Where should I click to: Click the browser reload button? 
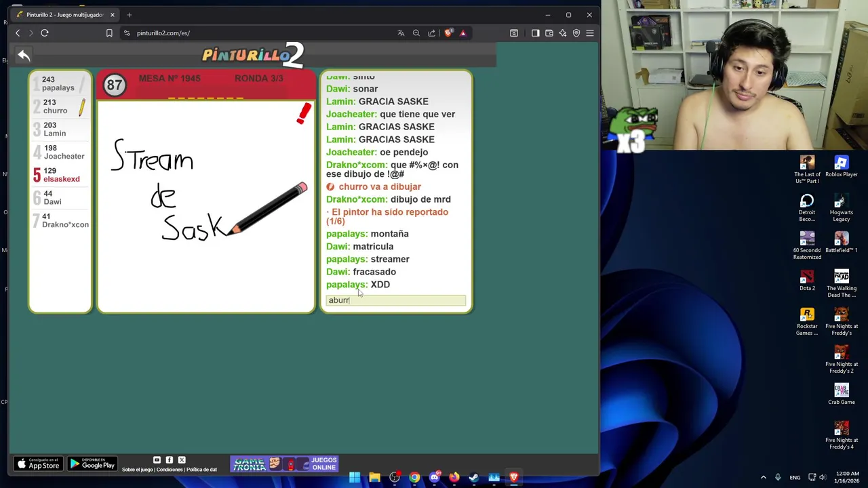point(45,33)
